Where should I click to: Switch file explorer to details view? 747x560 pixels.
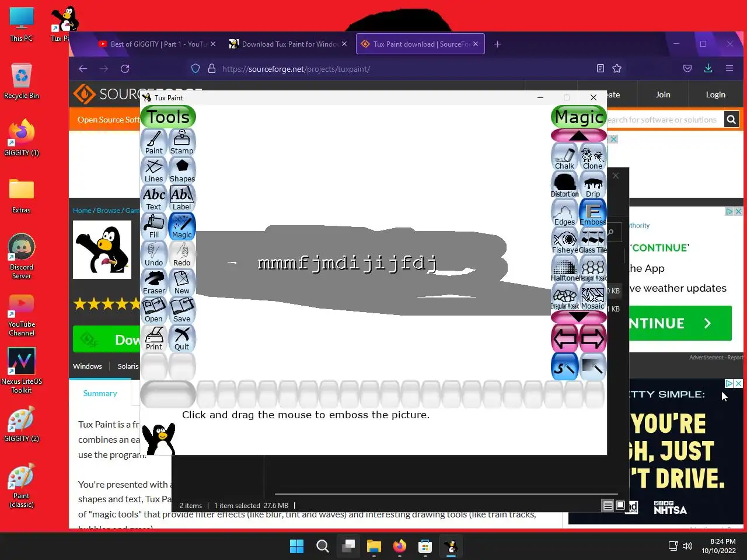[608, 506]
